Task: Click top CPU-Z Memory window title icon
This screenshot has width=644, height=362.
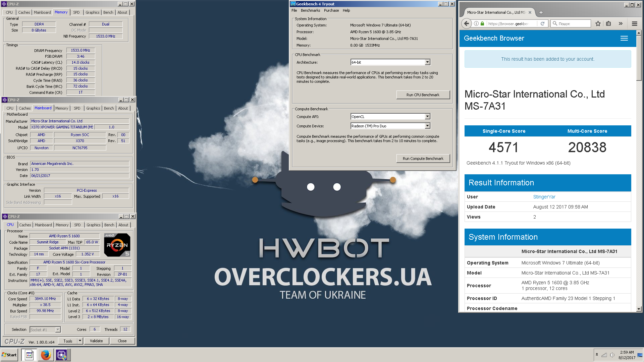Action: (x=4, y=4)
